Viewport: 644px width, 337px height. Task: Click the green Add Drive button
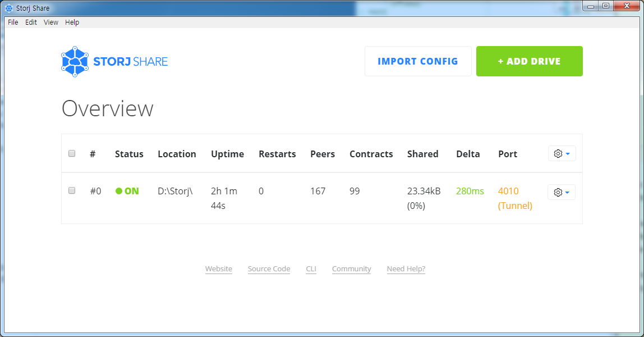[x=530, y=61]
